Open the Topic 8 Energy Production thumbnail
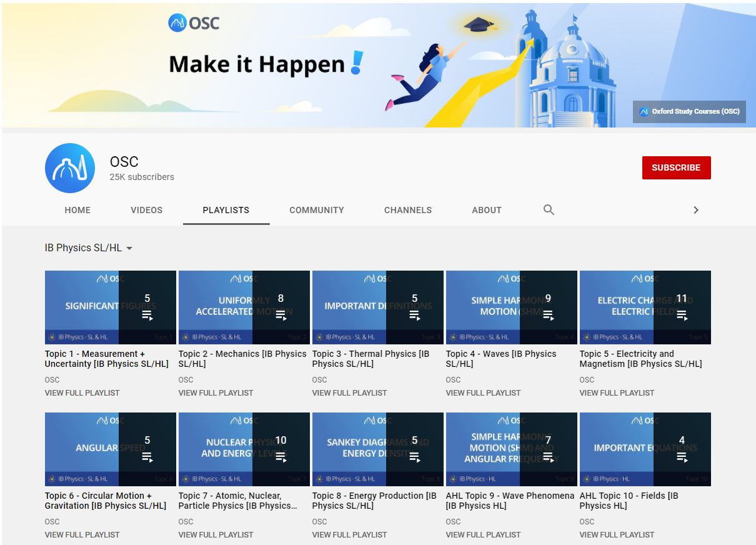Image resolution: width=756 pixels, height=545 pixels. [x=377, y=449]
